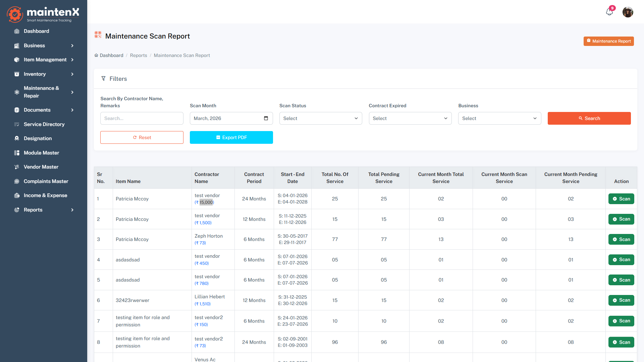Go to Dashboard via the sidebar menu
Viewport: 644px width, 362px height.
[x=36, y=31]
